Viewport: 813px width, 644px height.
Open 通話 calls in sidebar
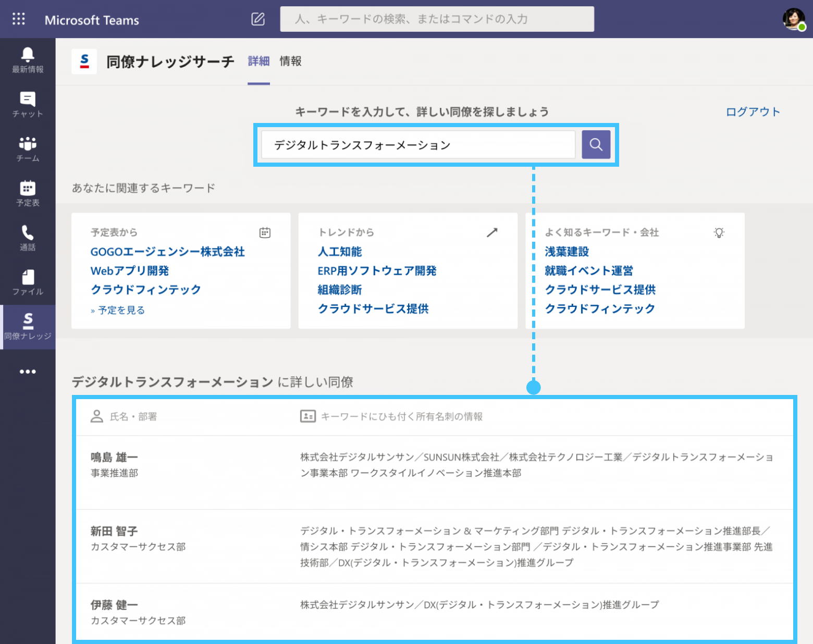(x=28, y=238)
